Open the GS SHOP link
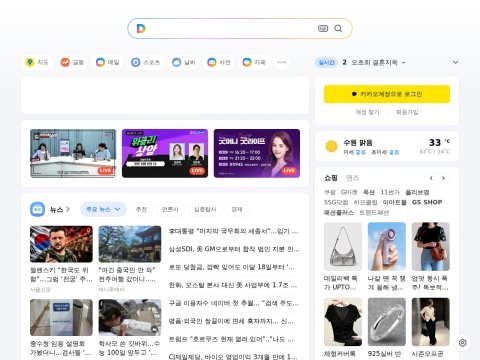 tap(427, 202)
